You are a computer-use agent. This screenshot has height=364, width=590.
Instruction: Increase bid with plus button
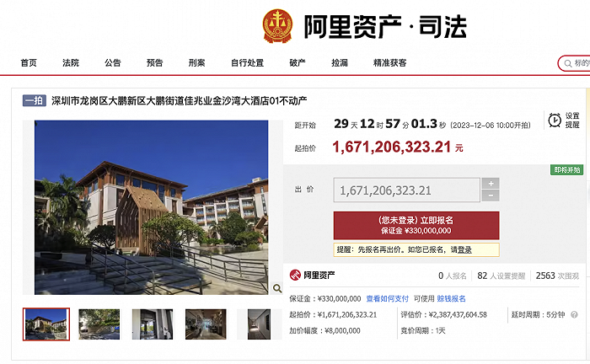pyautogui.click(x=491, y=184)
